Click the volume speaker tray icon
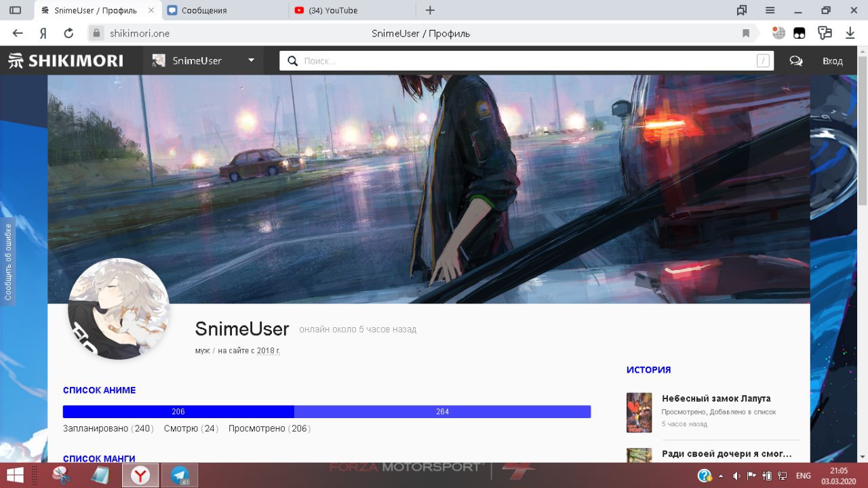868x488 pixels. click(x=736, y=476)
